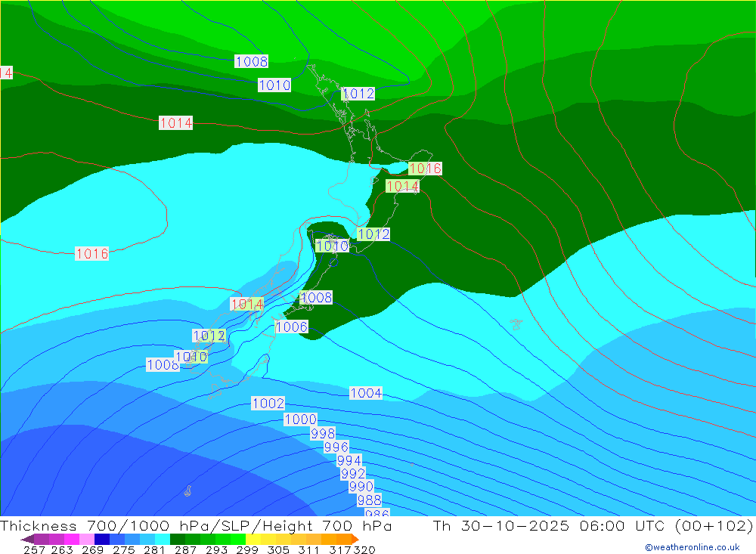Click the legend value 305
This screenshot has height=554, width=756.
(278, 549)
